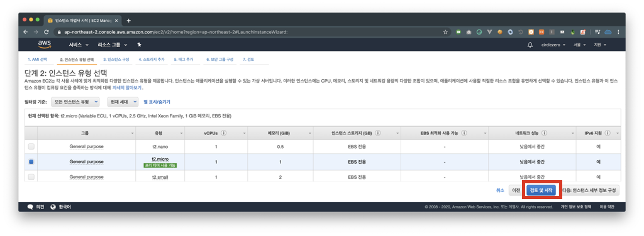This screenshot has width=644, height=236.
Task: Open the 그룹 column sort arrow
Action: pos(132,134)
